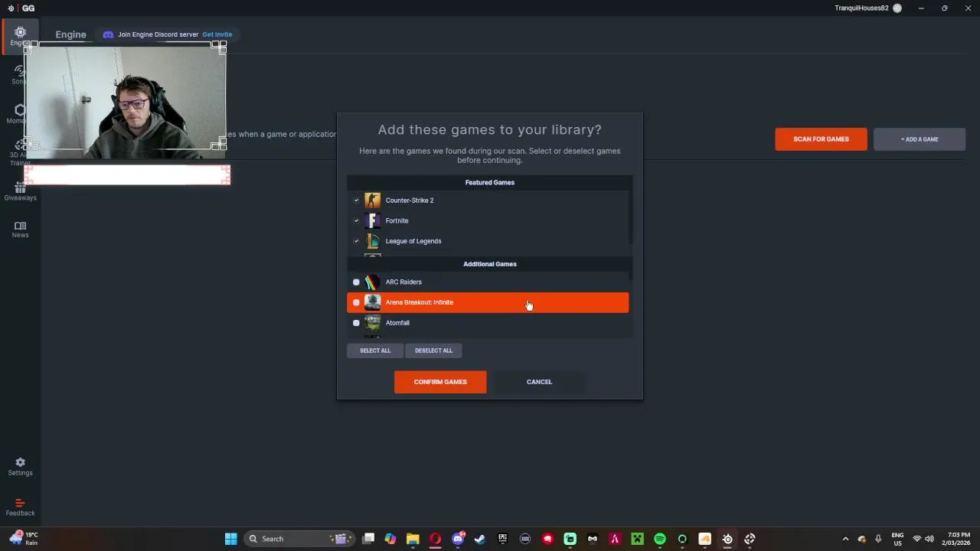980x551 pixels.
Task: Select the Atomfall row text
Action: coord(397,323)
